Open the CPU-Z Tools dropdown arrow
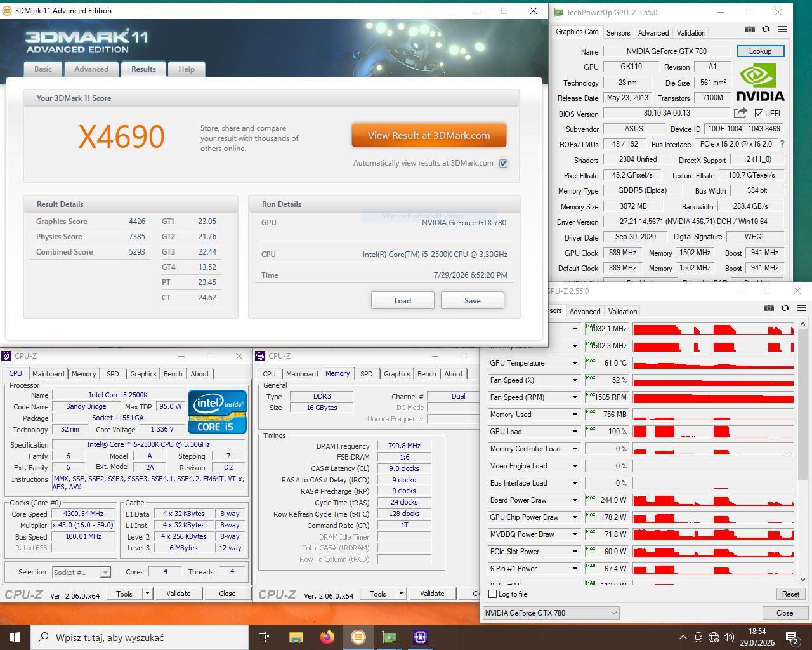The height and width of the screenshot is (650, 812). [x=148, y=594]
